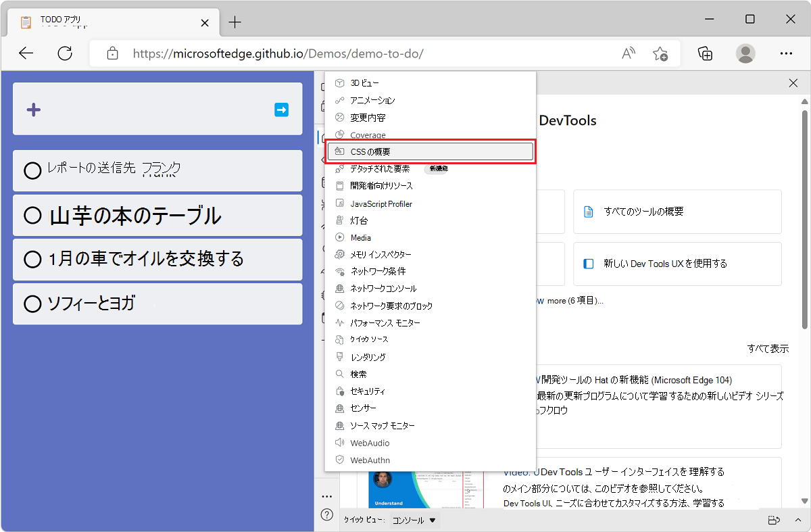
Task: Click the すべて表示 link
Action: click(770, 348)
